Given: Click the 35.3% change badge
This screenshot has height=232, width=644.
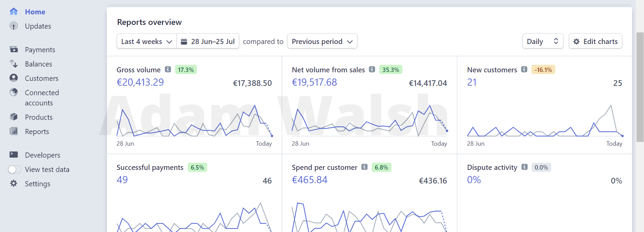Looking at the screenshot, I should [x=391, y=70].
